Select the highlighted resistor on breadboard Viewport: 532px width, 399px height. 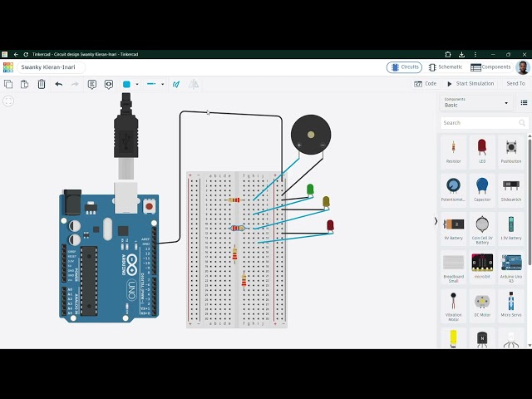237,228
